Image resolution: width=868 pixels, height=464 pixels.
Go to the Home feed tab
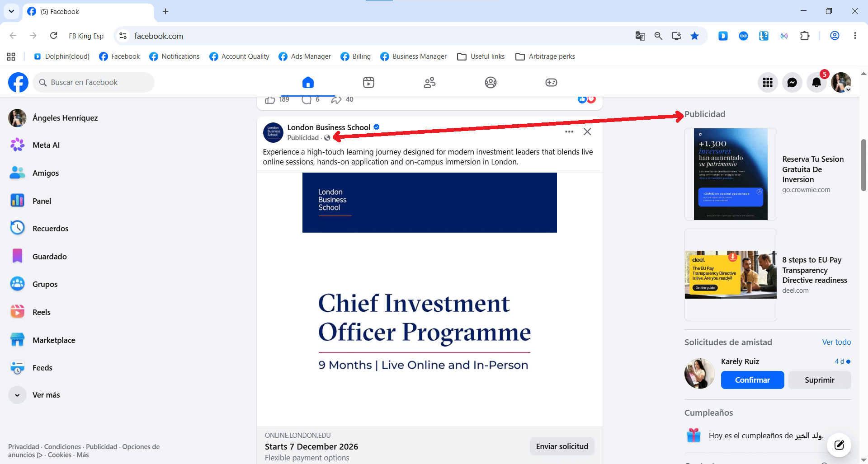pyautogui.click(x=308, y=82)
